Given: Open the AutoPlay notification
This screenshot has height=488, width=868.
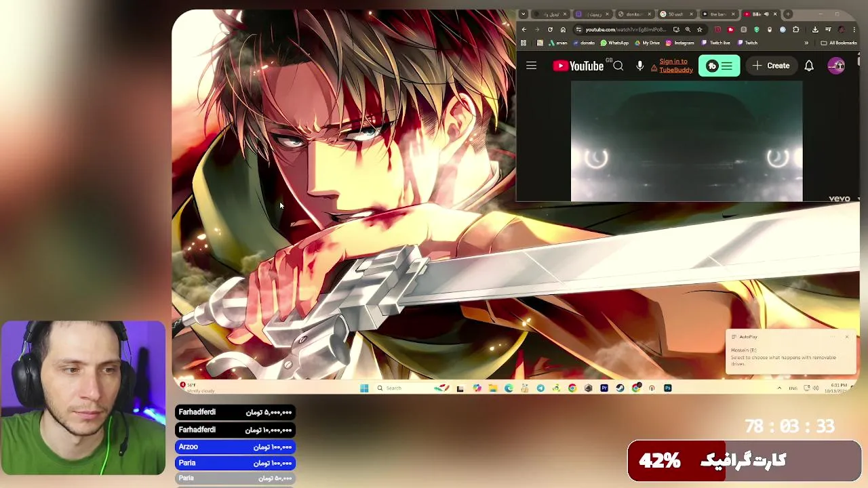Looking at the screenshot, I should click(790, 352).
